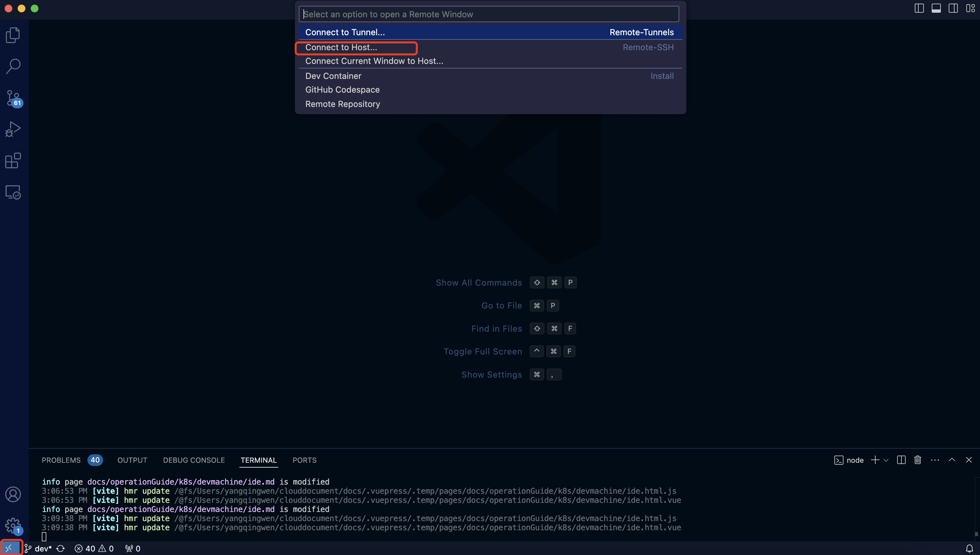980x555 pixels.
Task: Open the Extensions view
Action: tap(13, 160)
